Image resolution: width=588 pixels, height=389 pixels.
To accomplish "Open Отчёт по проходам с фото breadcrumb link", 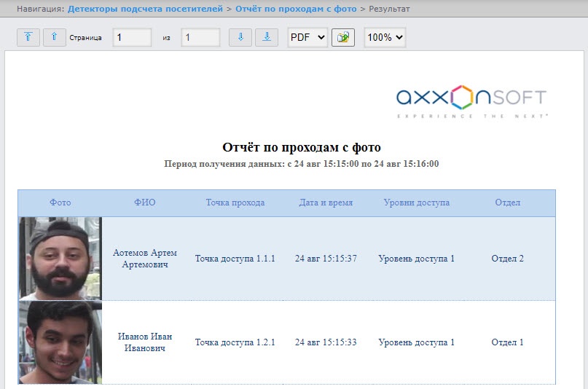I will click(x=296, y=9).
